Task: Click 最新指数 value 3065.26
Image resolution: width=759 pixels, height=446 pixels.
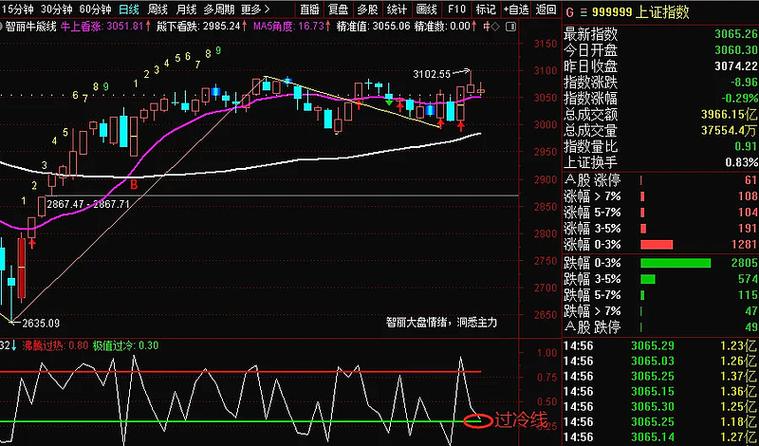Action: click(x=736, y=34)
